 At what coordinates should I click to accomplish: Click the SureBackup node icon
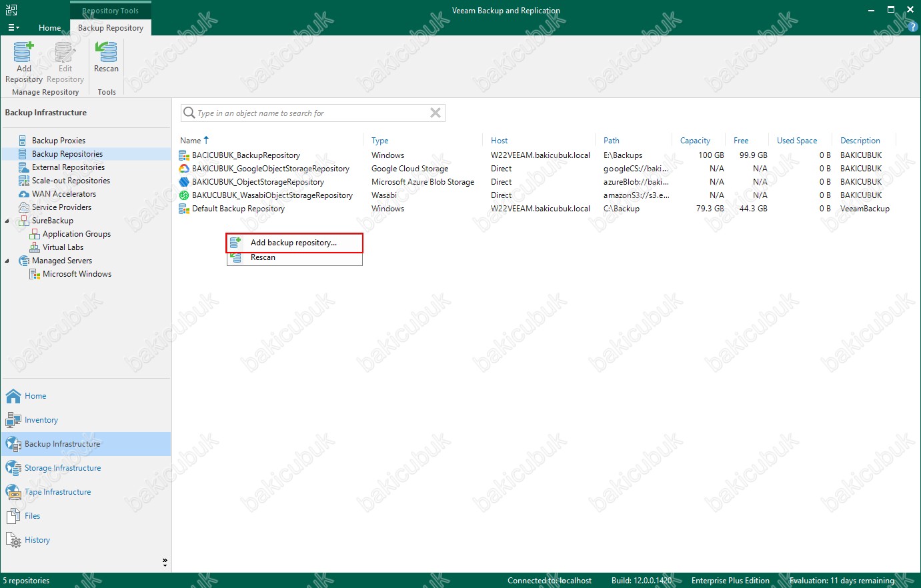coord(24,221)
